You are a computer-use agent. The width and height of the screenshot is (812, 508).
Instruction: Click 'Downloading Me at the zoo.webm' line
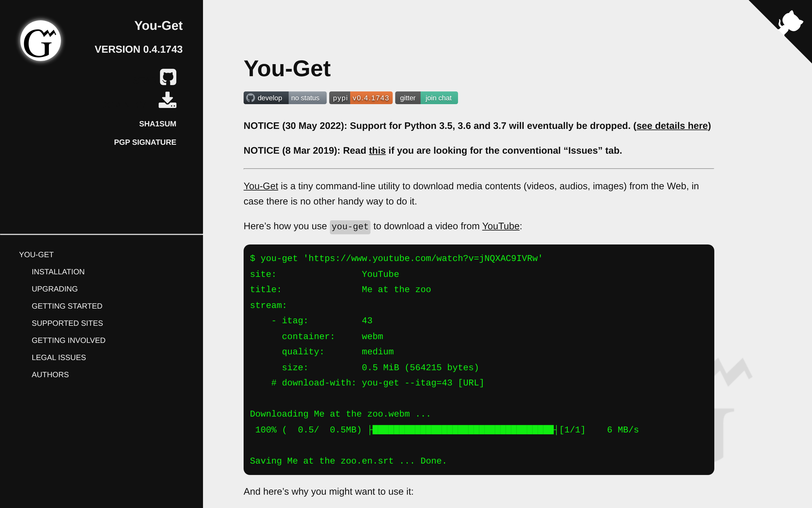point(340,414)
